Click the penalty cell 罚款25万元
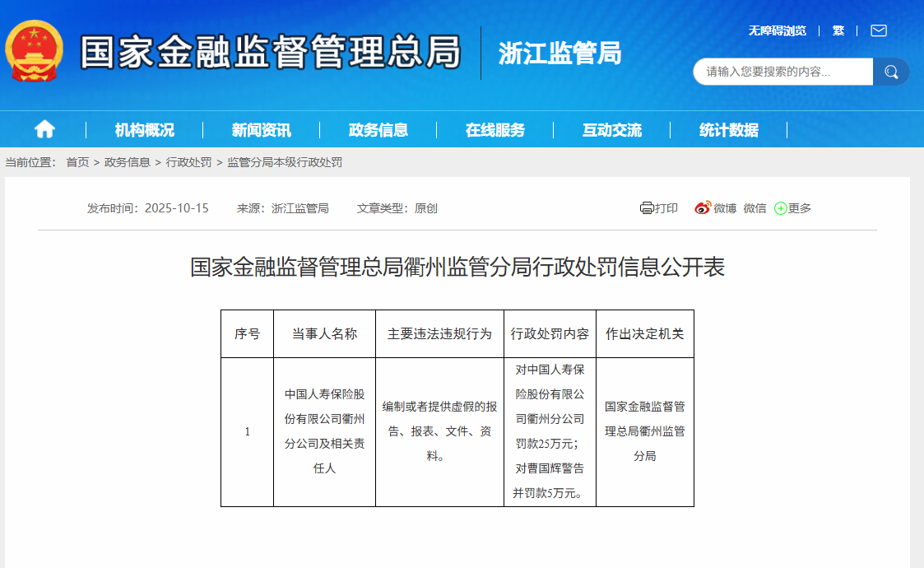This screenshot has width=924, height=568. pyautogui.click(x=550, y=431)
